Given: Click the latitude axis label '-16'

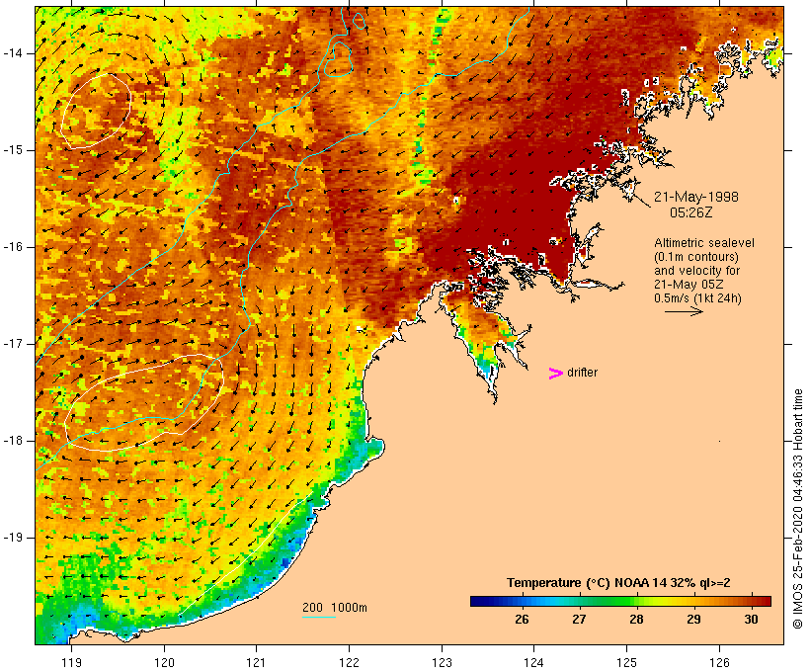Looking at the screenshot, I should [13, 247].
